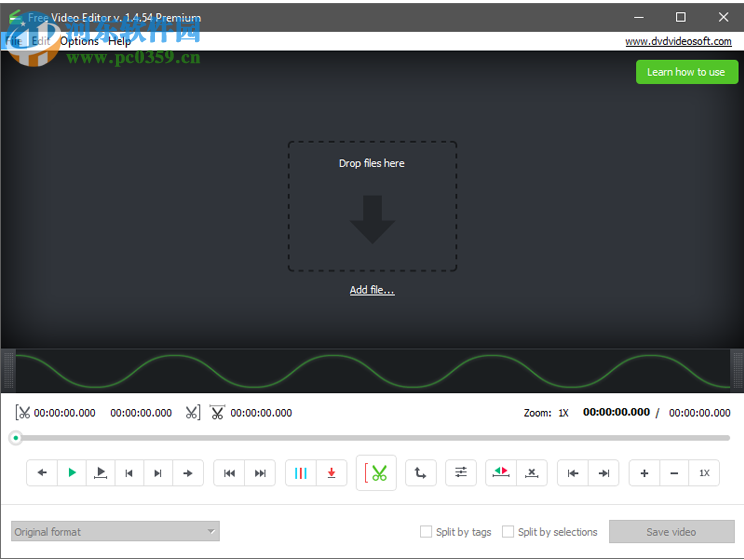Start playback with the green play button

click(72, 473)
